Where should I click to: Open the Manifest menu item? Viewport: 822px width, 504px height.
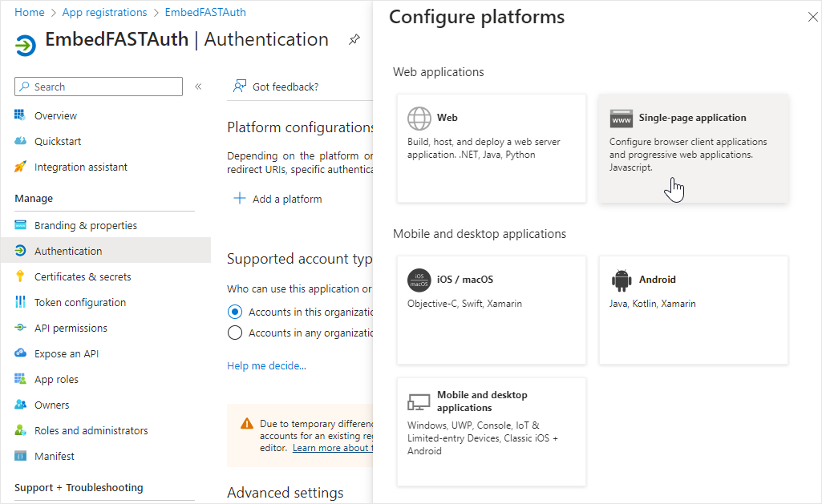[x=54, y=456]
